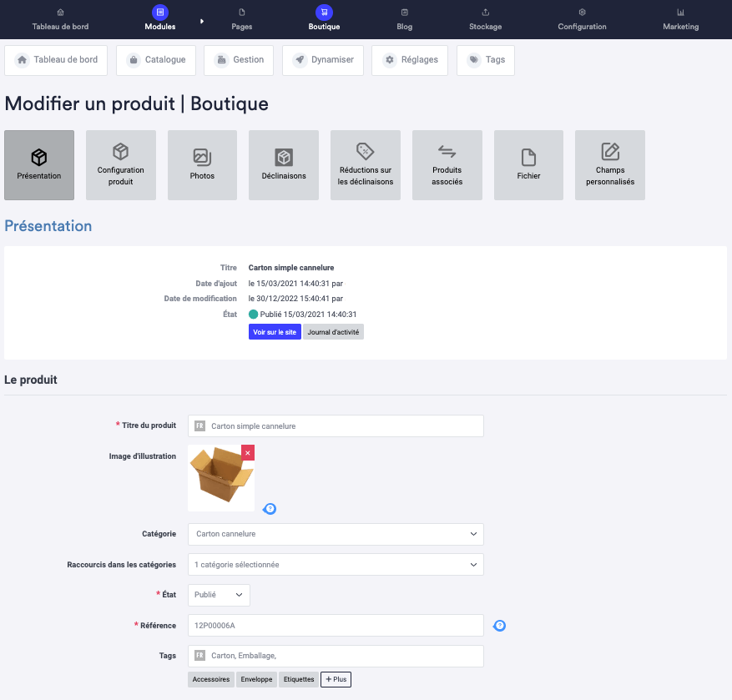Click the + Plus tags button

coord(336,679)
